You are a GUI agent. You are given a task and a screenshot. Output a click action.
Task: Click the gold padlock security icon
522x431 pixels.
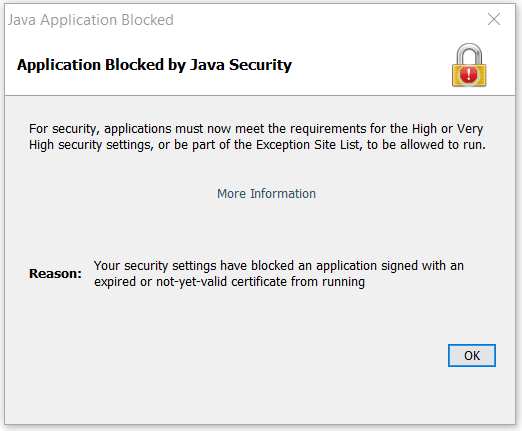coord(469,65)
